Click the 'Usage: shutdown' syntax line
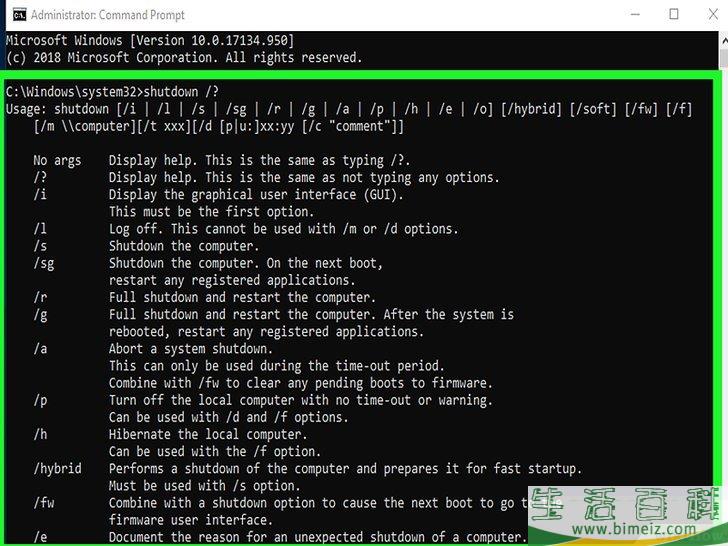Screen dimensions: 728x546 tap(349, 109)
